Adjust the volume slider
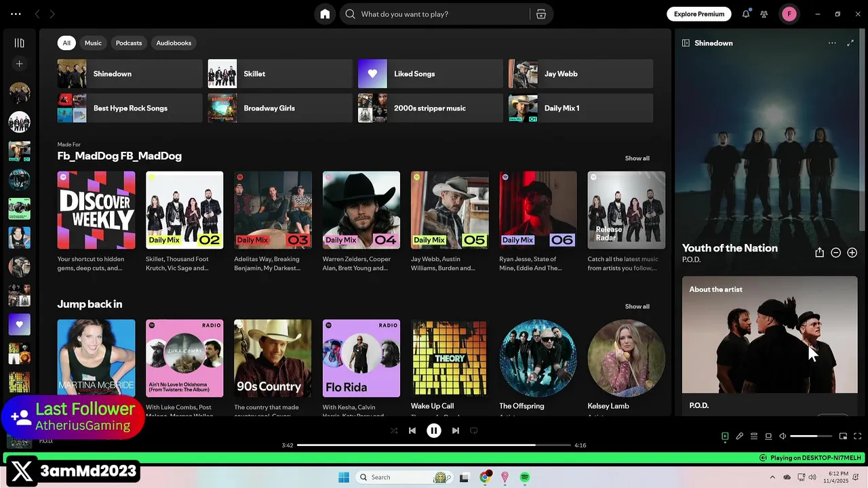The image size is (868, 488). pyautogui.click(x=811, y=436)
